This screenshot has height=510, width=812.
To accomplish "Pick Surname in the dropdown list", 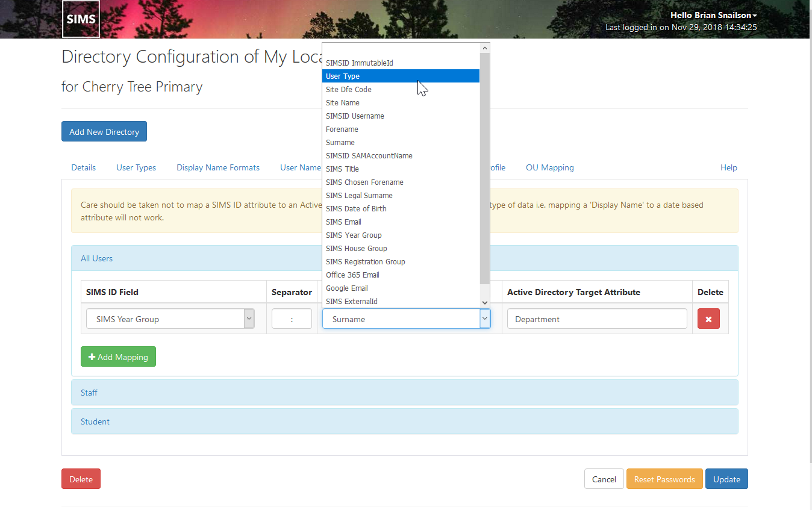I will [x=401, y=142].
